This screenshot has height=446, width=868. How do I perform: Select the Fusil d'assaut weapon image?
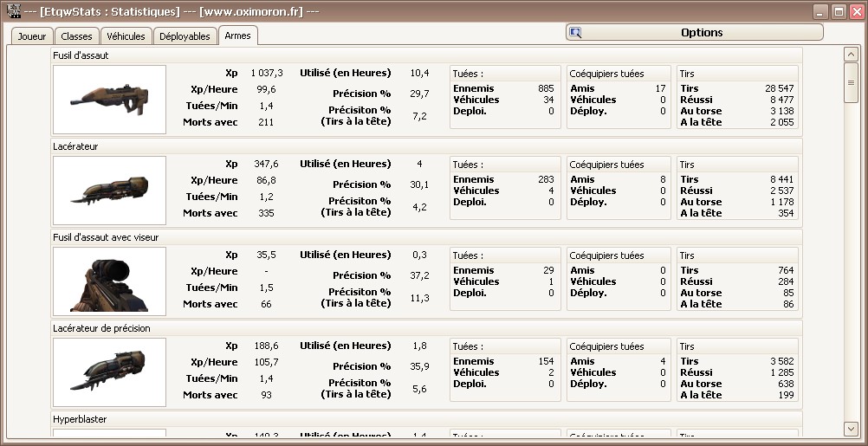click(x=109, y=100)
